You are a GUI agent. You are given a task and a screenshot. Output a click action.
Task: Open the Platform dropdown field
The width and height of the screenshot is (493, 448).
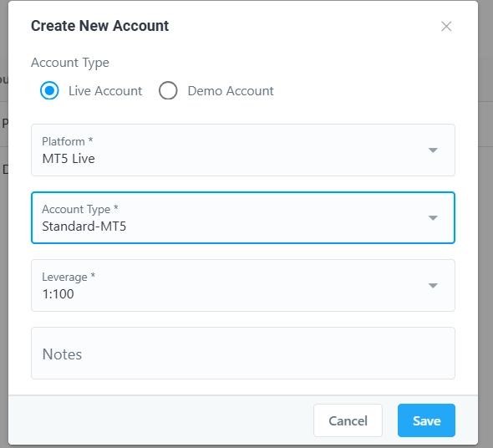point(243,150)
